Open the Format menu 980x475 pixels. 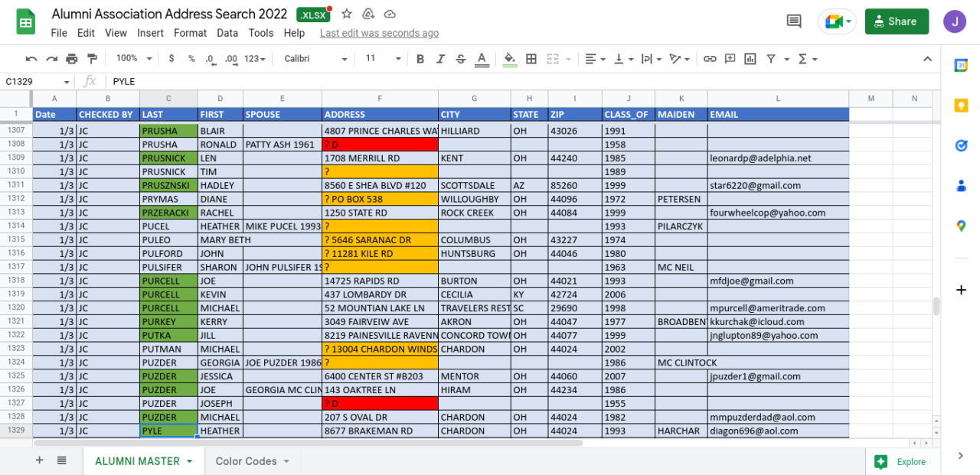pos(190,33)
